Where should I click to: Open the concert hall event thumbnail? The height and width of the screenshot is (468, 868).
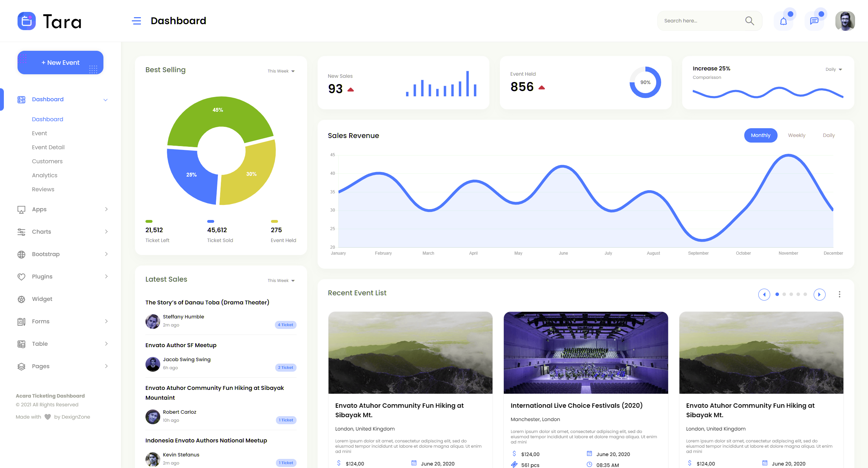[x=586, y=353]
